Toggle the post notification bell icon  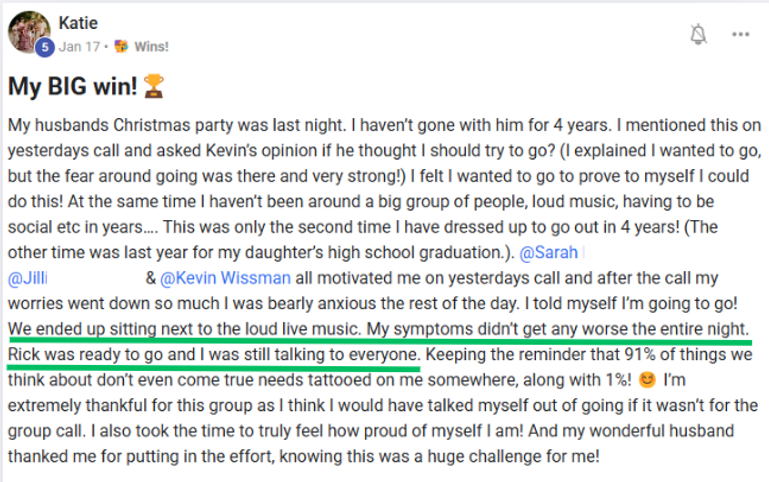698,34
